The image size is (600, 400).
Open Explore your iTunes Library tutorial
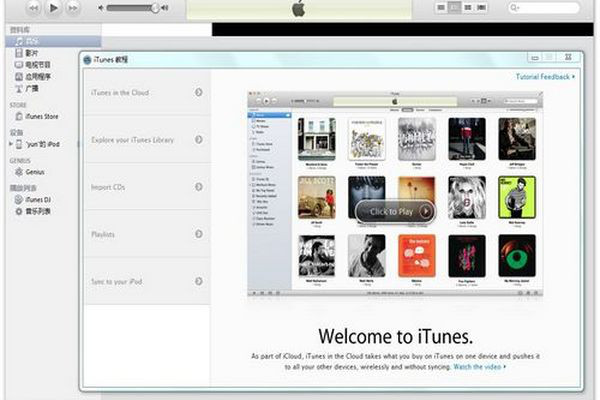click(147, 140)
